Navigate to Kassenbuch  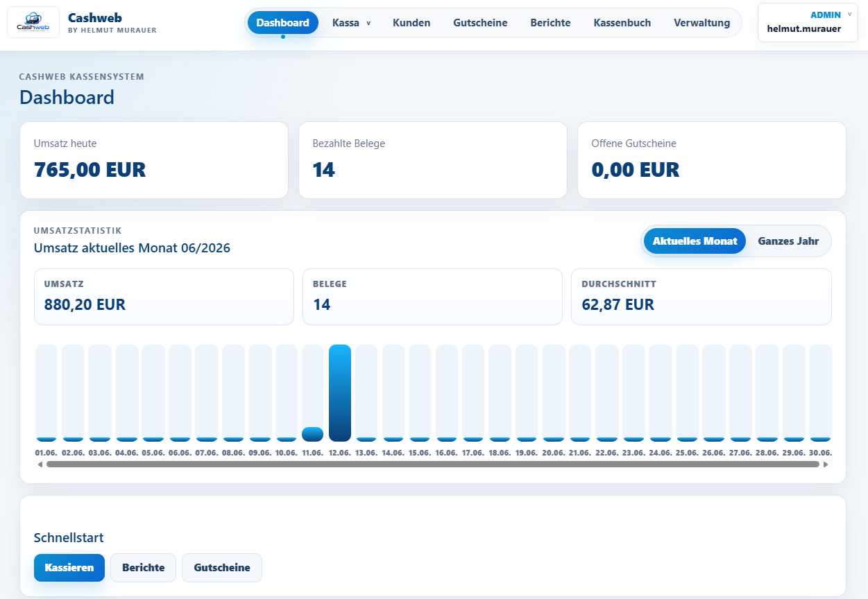click(622, 23)
